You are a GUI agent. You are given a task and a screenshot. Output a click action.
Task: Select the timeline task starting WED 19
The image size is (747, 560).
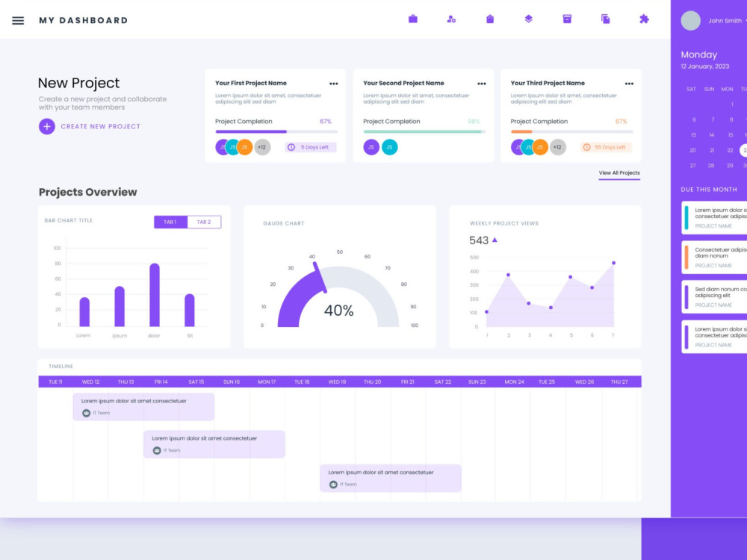coord(391,478)
